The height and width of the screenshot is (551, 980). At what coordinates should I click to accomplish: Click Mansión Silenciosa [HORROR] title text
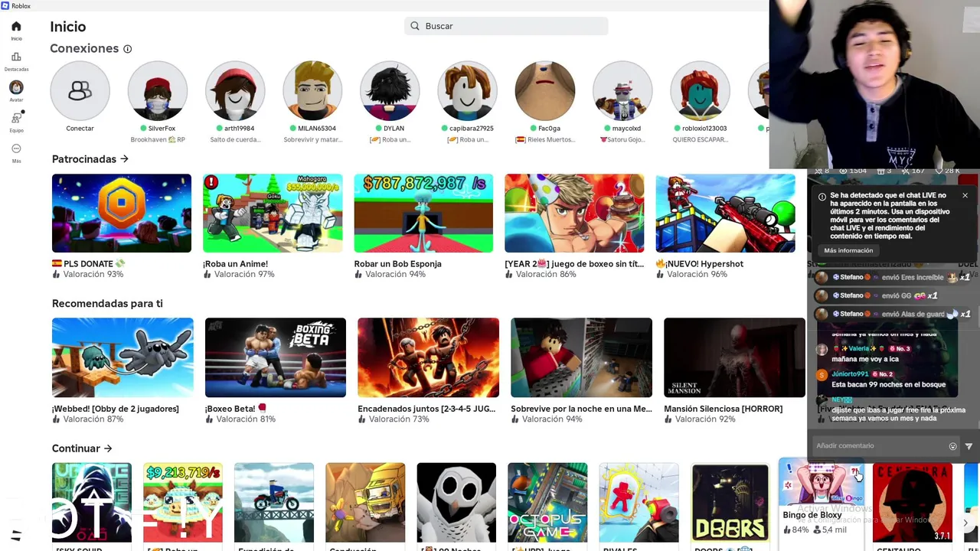[x=723, y=409]
